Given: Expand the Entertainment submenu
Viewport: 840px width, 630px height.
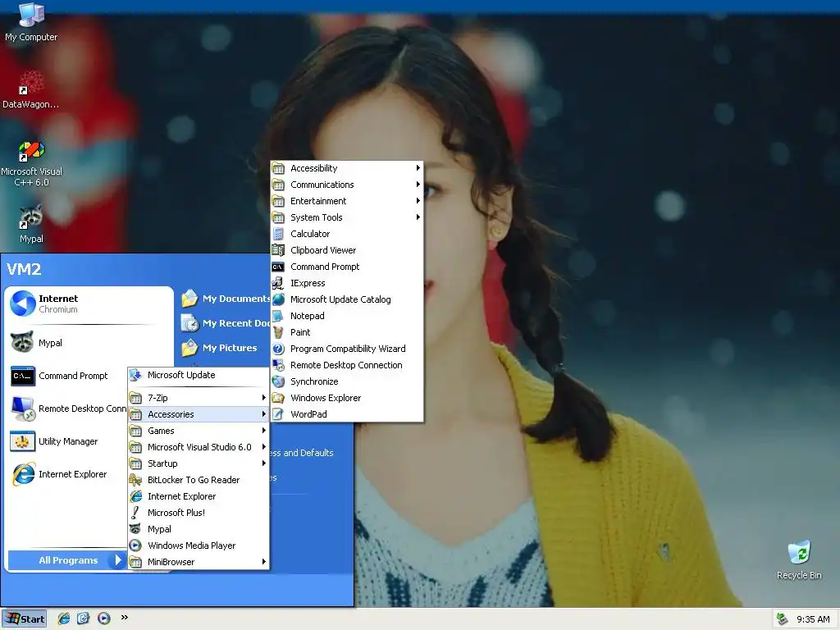Looking at the screenshot, I should tap(347, 201).
